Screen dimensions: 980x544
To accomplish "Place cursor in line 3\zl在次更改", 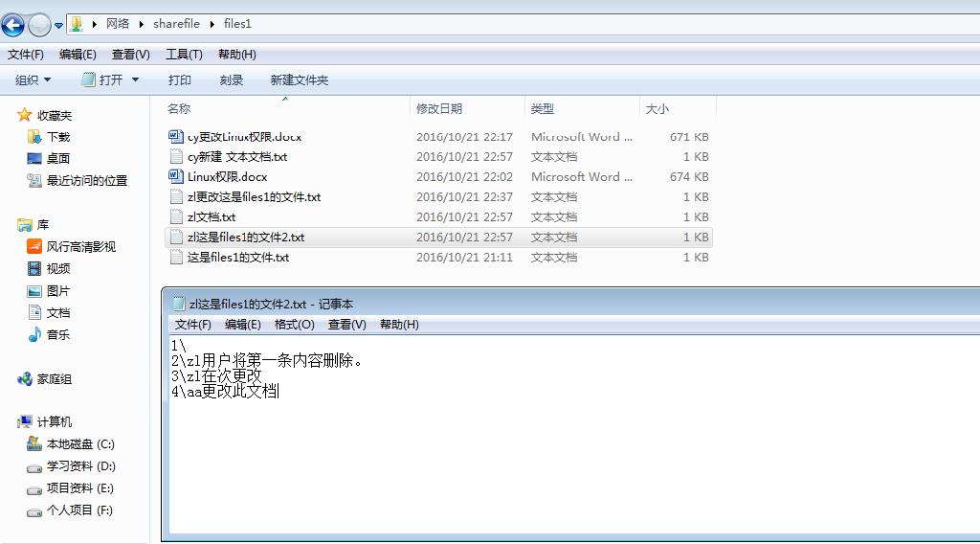I will (216, 375).
